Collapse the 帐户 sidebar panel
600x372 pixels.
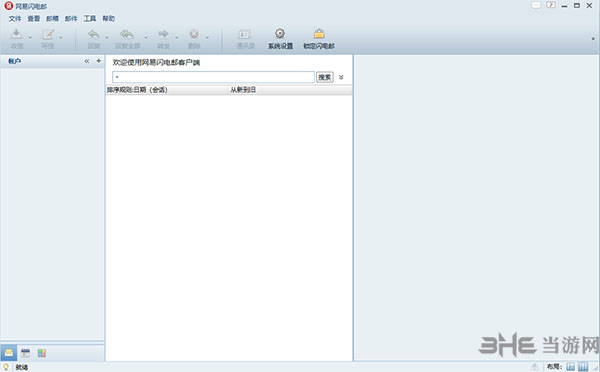(x=87, y=61)
